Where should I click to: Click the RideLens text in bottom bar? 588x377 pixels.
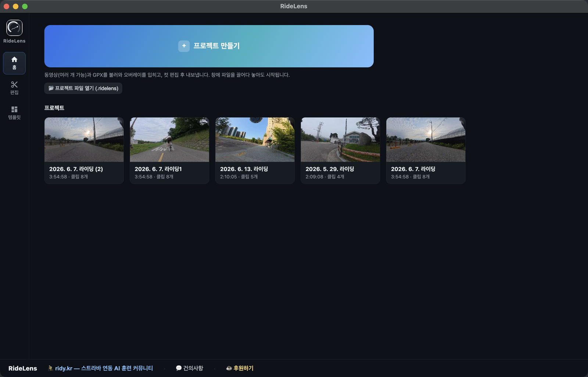(23, 368)
